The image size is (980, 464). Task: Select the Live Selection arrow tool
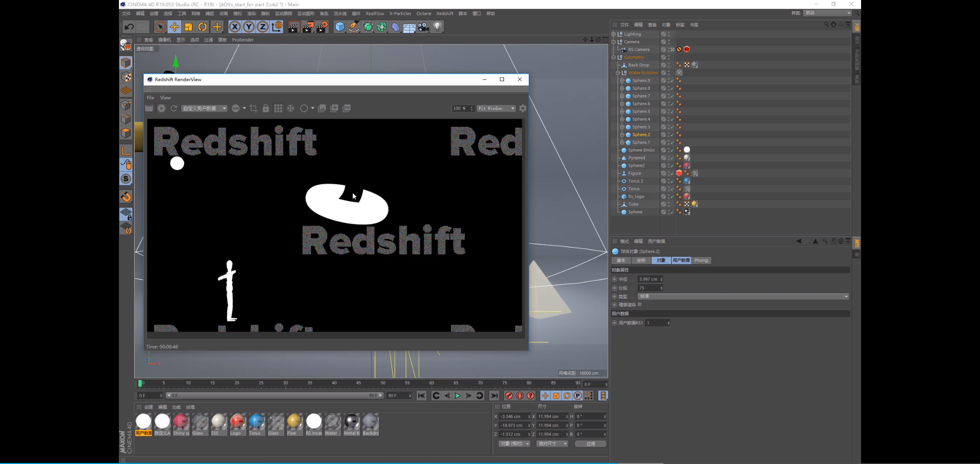coord(160,27)
